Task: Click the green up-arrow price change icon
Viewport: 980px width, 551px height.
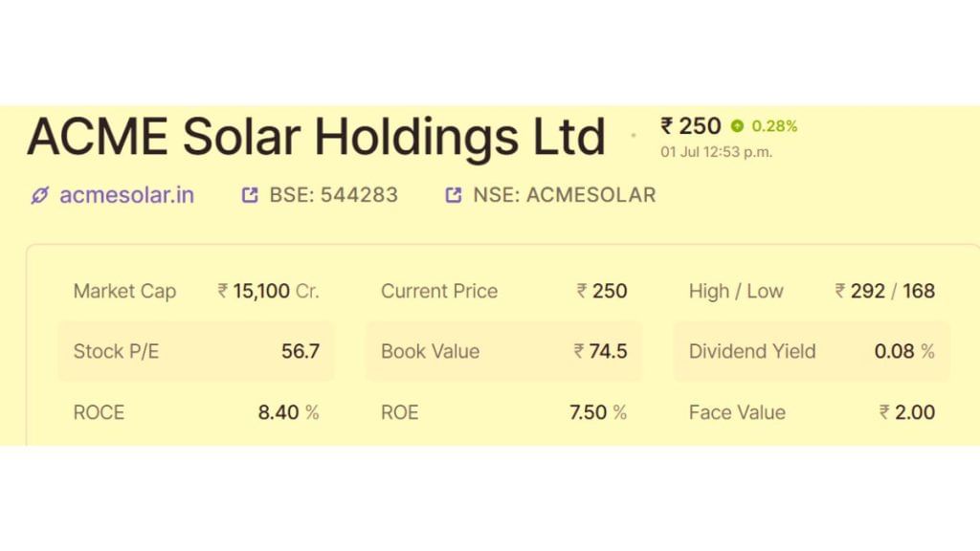Action: pyautogui.click(x=738, y=126)
